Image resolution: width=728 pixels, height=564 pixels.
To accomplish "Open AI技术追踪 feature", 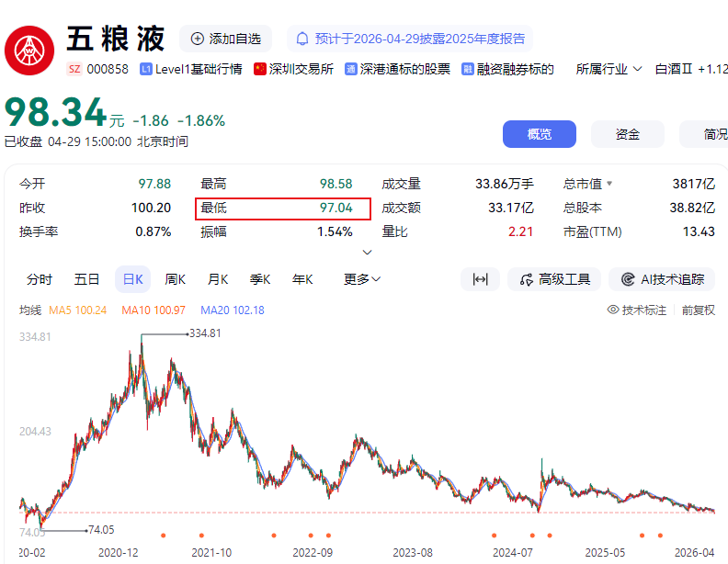I will pos(662,279).
